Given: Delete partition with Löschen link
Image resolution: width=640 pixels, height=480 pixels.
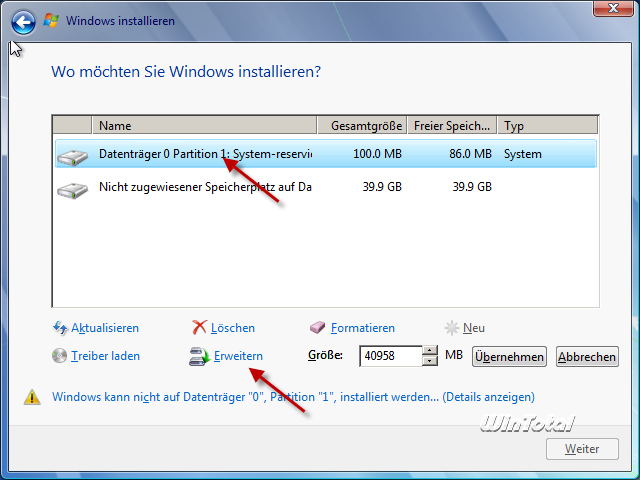Looking at the screenshot, I should pos(233,328).
